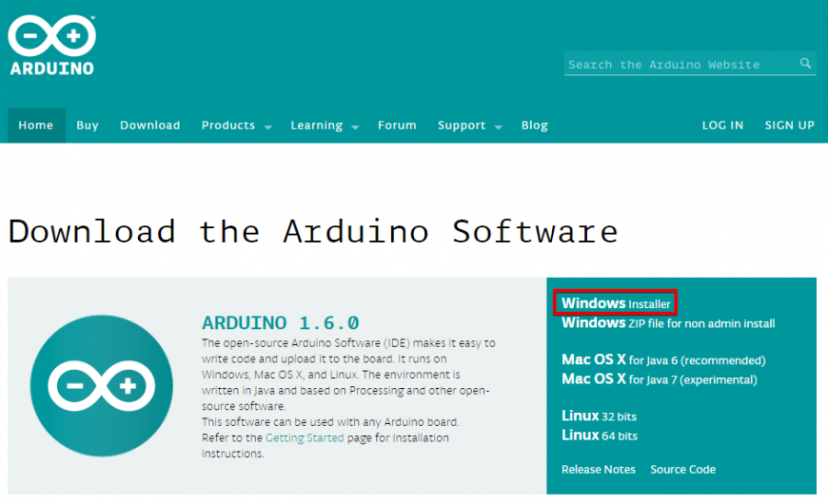Open the Download menu item

pos(149,126)
